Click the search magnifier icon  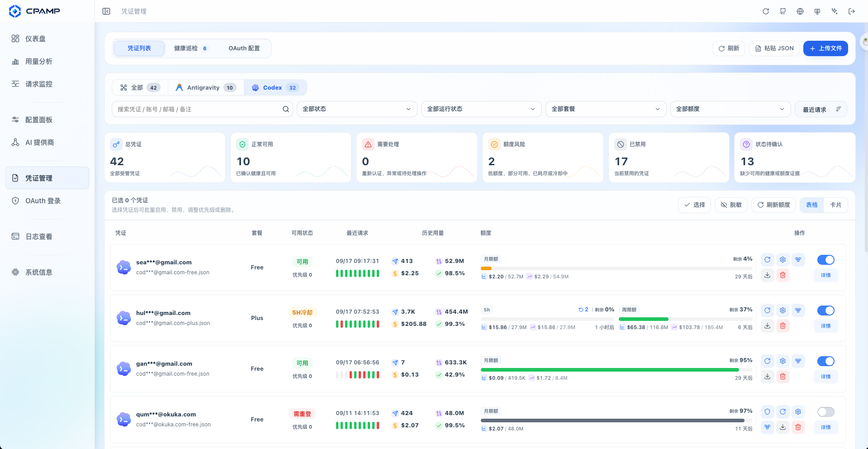(x=286, y=109)
